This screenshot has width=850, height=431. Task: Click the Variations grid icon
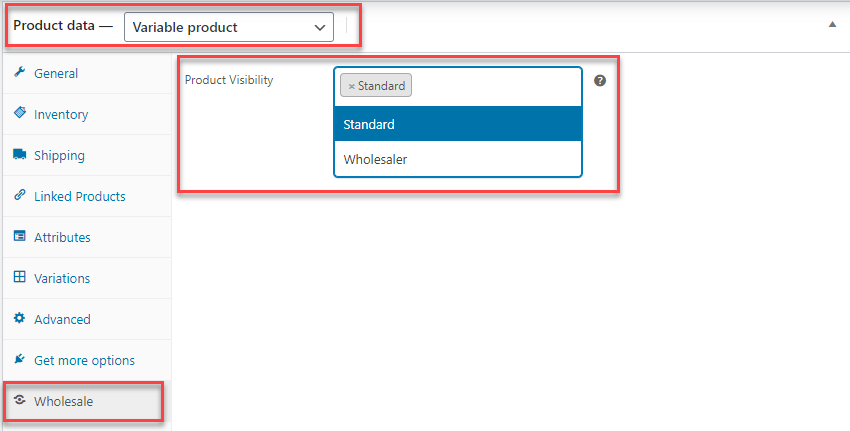coord(20,278)
